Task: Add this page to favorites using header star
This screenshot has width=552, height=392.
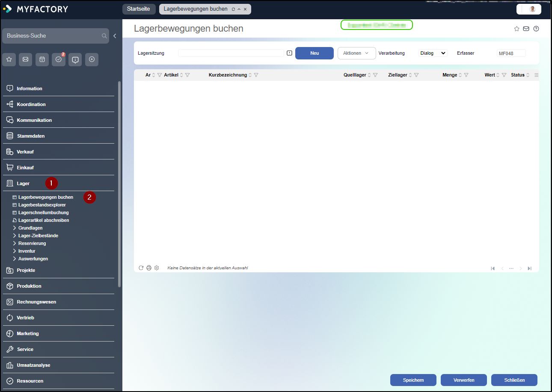Action: click(x=516, y=29)
